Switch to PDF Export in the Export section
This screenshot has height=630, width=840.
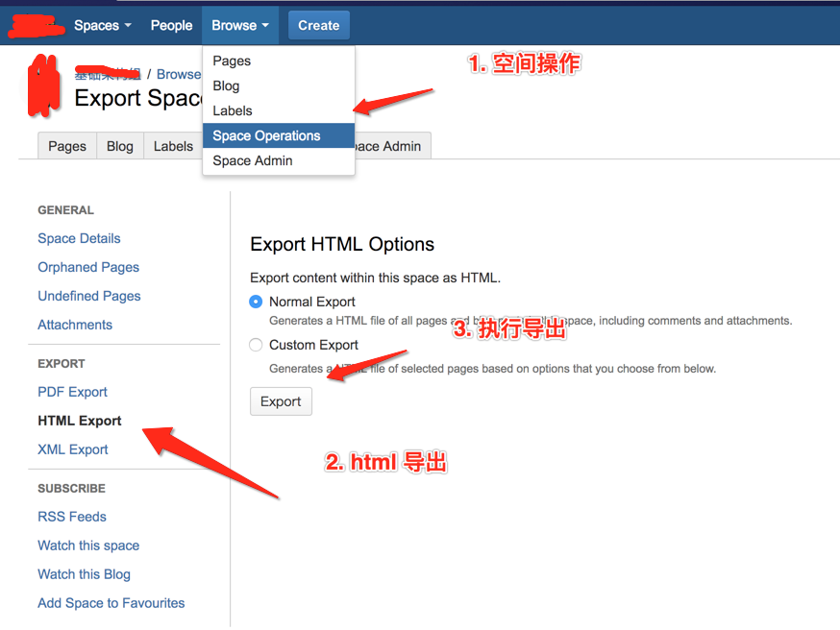[72, 392]
